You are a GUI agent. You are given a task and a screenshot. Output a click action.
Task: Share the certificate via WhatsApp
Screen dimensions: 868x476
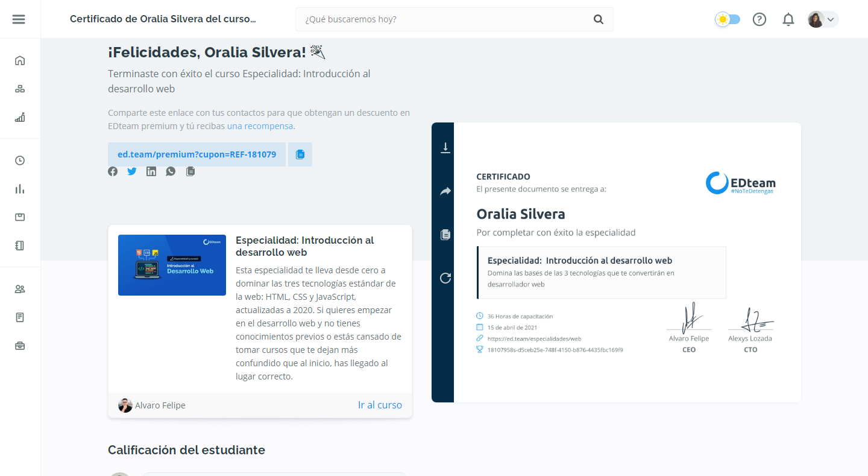tap(171, 171)
